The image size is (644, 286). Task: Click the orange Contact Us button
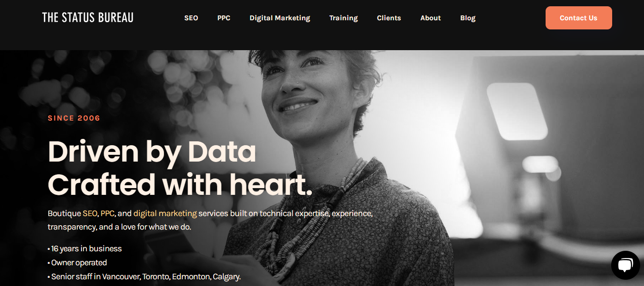click(578, 18)
